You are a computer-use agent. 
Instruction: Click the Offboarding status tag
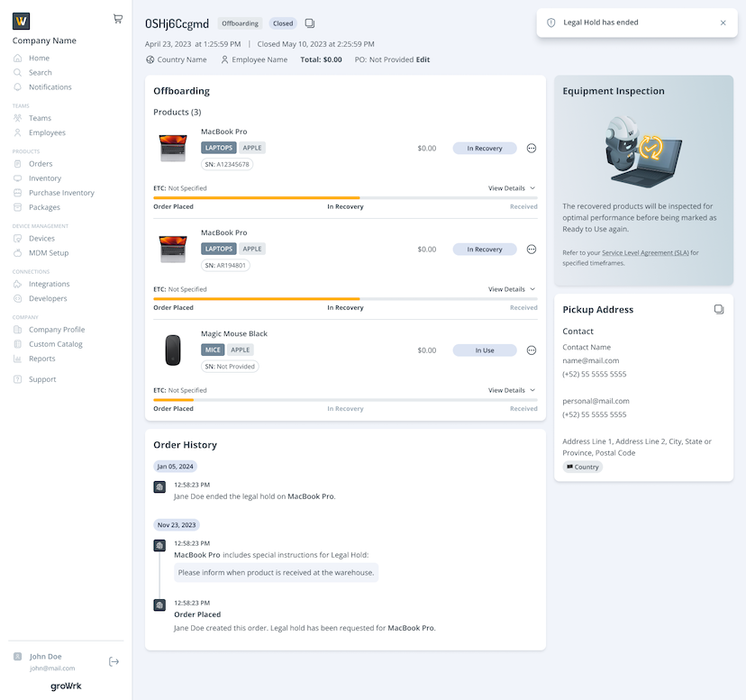(x=240, y=23)
